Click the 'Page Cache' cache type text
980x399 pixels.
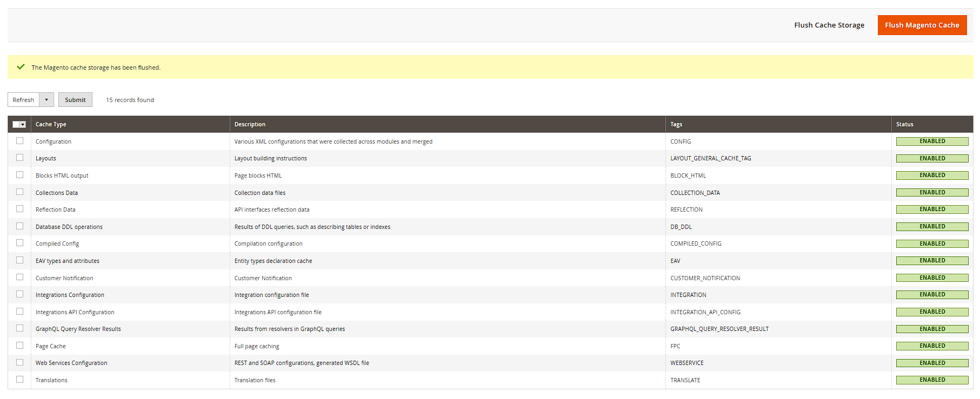[51, 346]
